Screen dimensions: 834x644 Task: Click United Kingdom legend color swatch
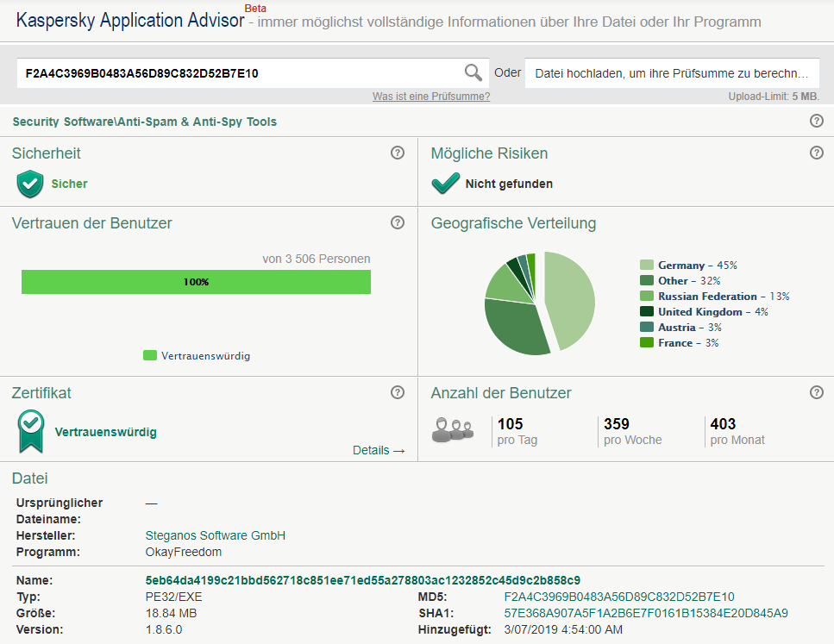click(646, 311)
